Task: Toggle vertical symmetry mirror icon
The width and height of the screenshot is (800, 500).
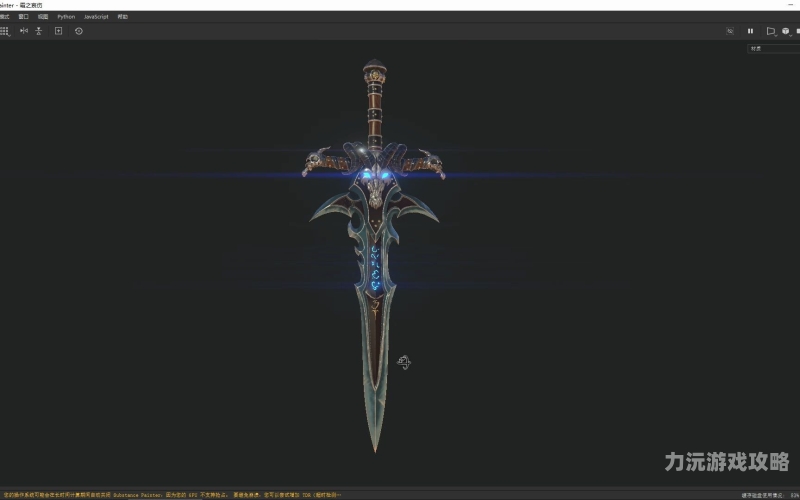Action: (39, 31)
